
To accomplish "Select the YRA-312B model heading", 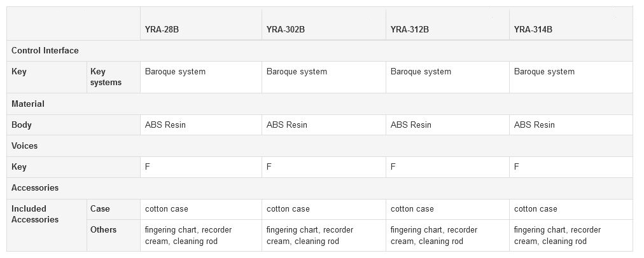I will pyautogui.click(x=410, y=29).
